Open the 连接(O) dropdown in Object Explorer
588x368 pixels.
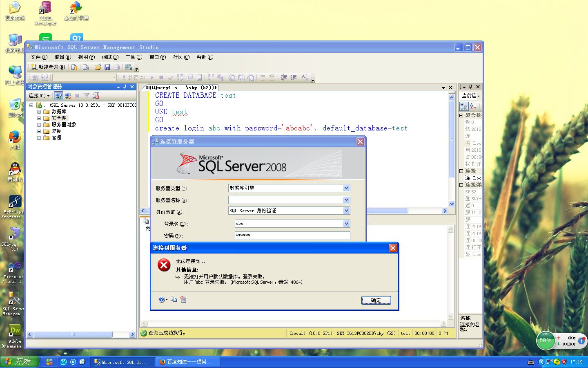click(39, 96)
